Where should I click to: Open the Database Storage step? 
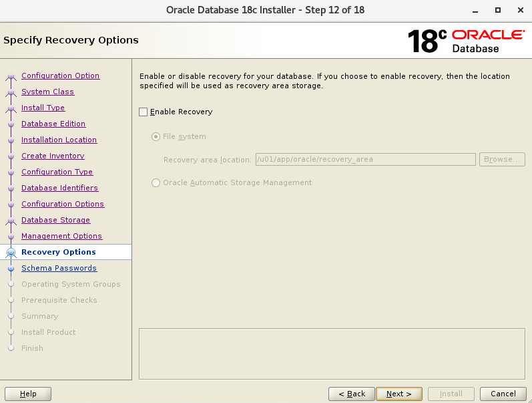[x=55, y=220]
